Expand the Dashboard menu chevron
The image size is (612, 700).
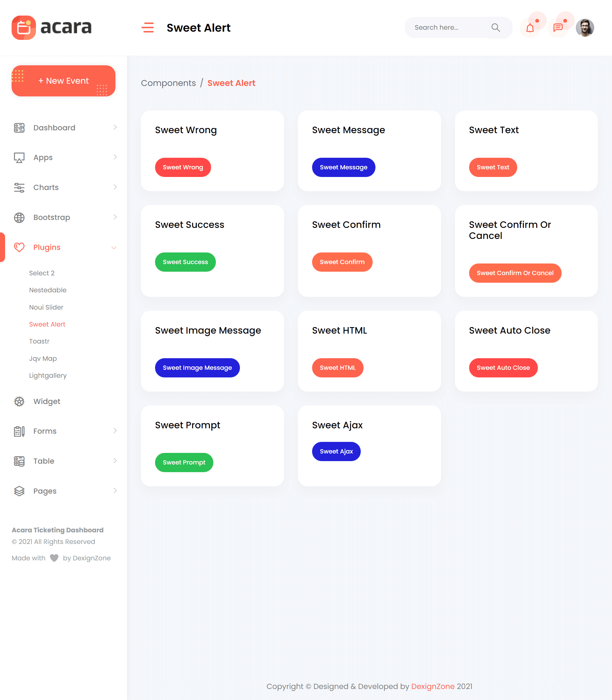[115, 127]
